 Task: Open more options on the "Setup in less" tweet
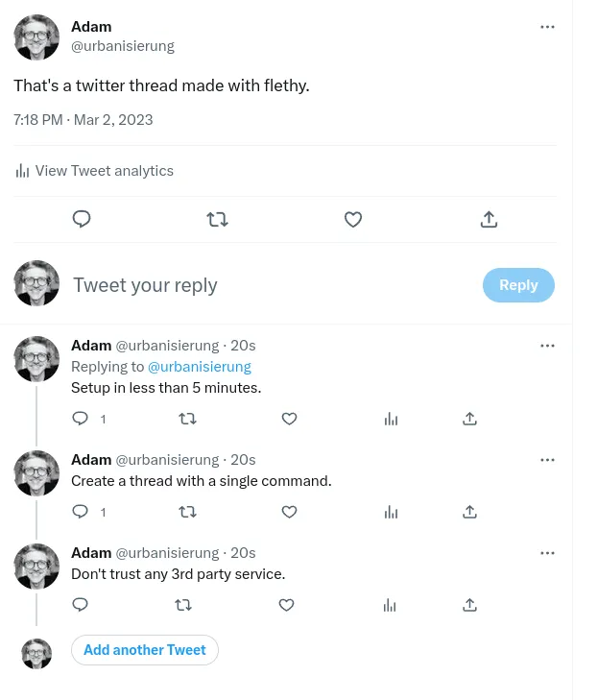pyautogui.click(x=547, y=346)
